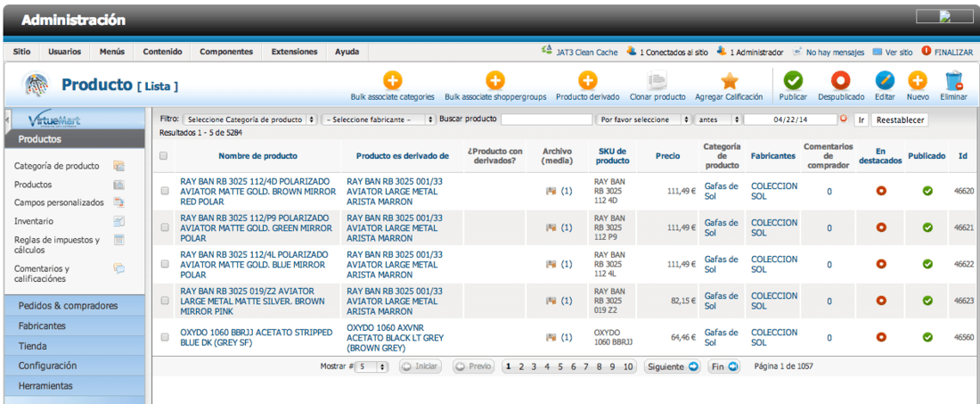Click the Clonar producto icon
This screenshot has width=980, height=404.
coord(657,80)
